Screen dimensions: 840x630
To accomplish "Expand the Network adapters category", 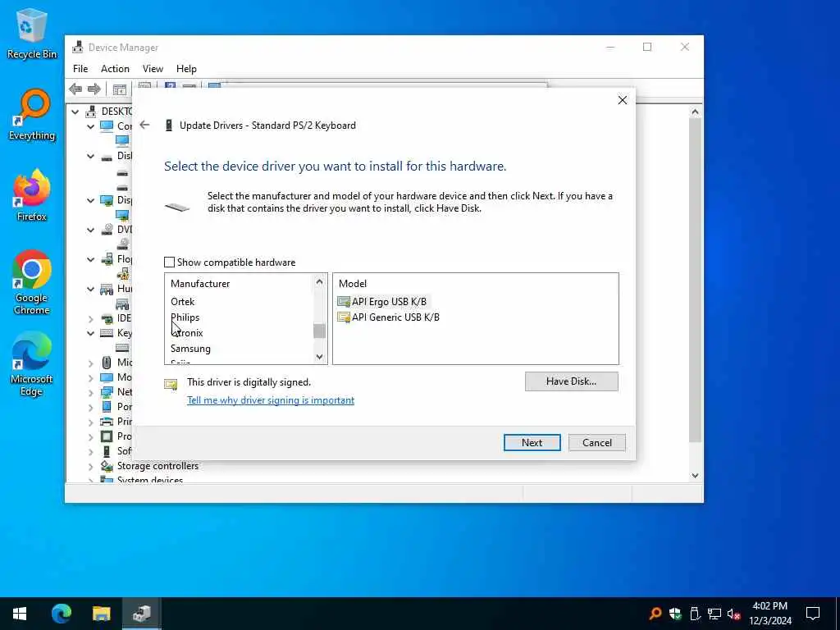I will coord(90,393).
